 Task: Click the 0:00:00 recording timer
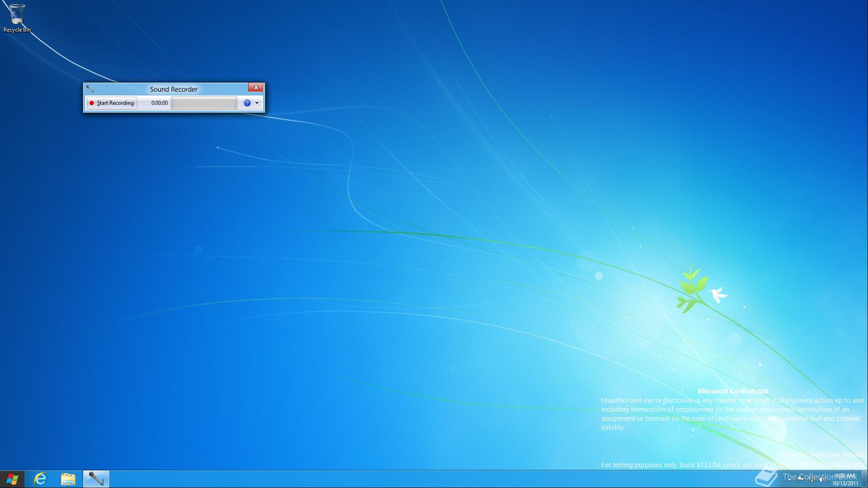click(x=159, y=103)
